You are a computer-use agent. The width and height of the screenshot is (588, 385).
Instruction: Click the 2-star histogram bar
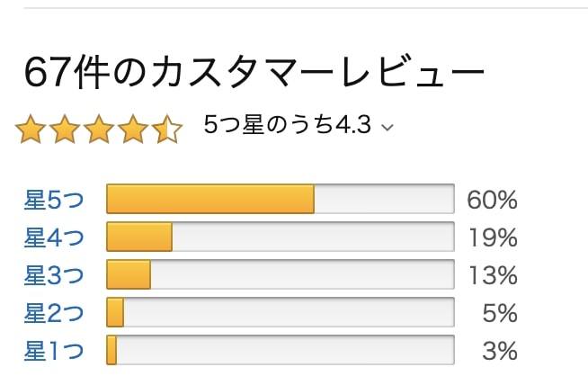pos(281,312)
